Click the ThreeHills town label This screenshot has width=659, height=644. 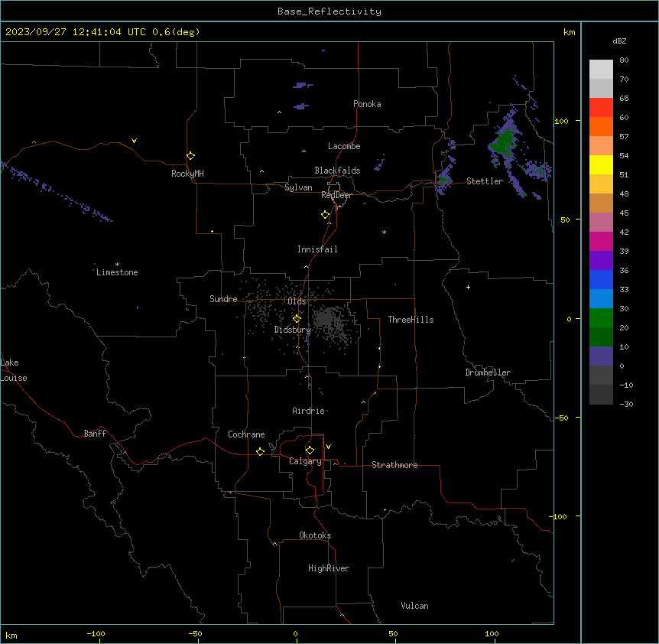point(411,320)
